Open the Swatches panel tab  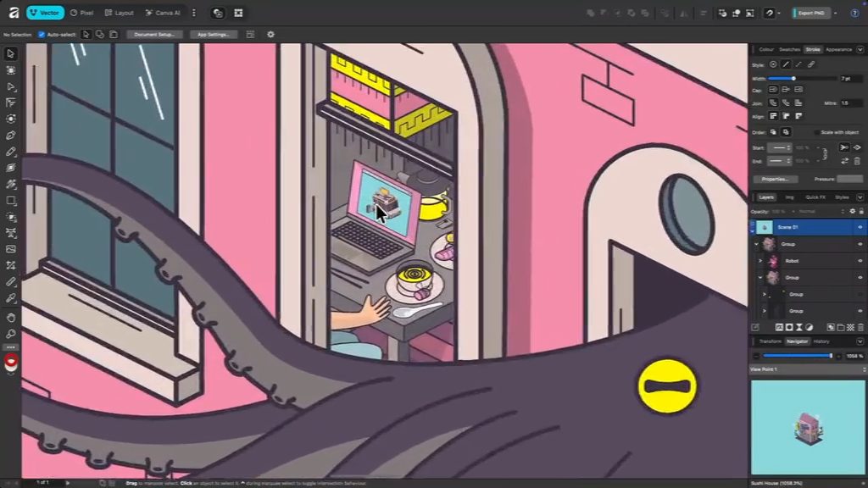point(789,50)
